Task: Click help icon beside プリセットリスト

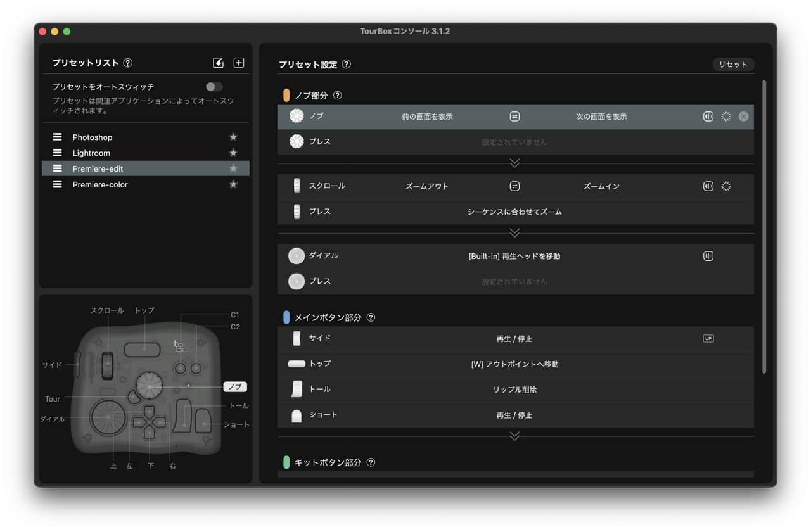Action: click(x=128, y=63)
